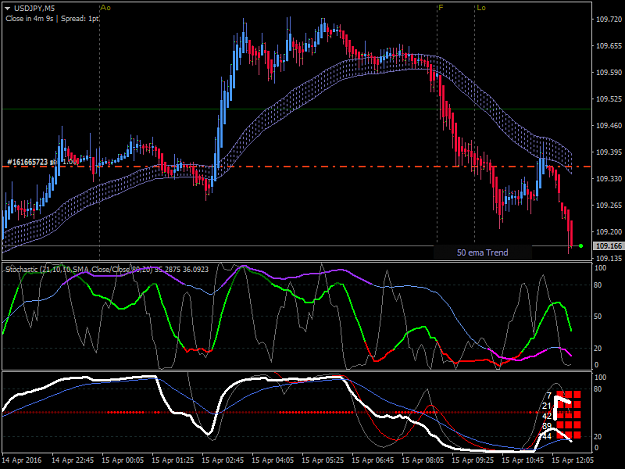Click the green dot next to current price
625x469 pixels.
click(581, 246)
